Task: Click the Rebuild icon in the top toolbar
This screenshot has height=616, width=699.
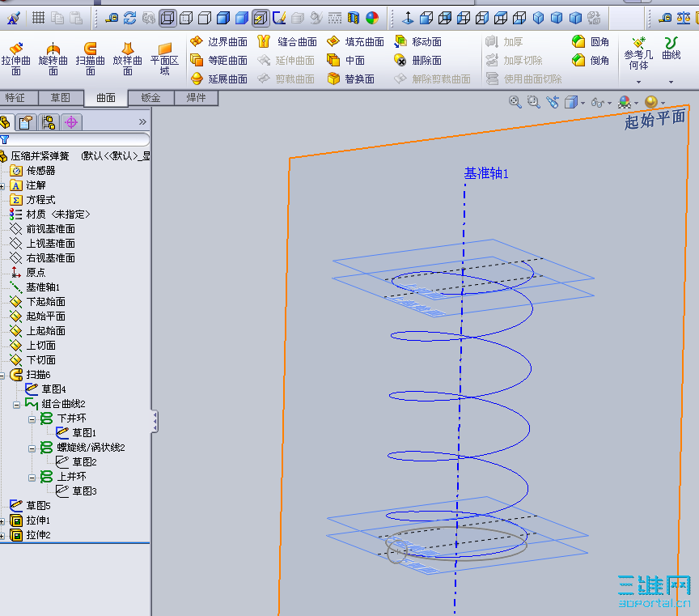Action: (130, 19)
